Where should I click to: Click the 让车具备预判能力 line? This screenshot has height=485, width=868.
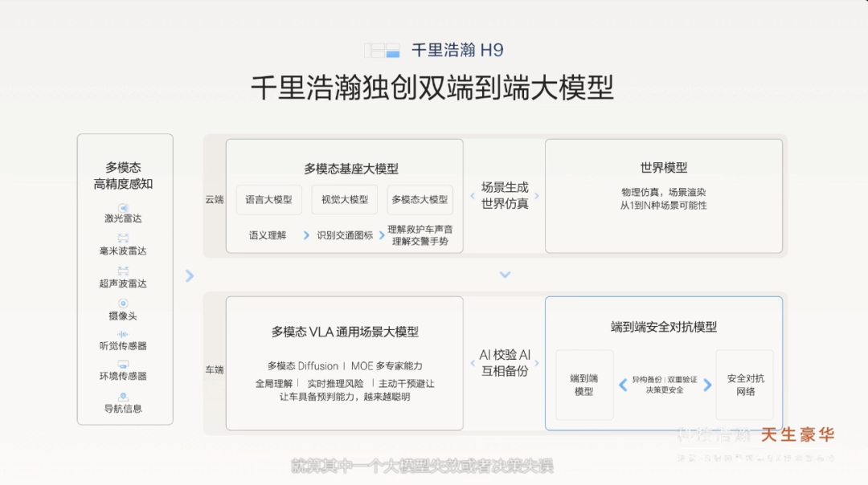point(344,397)
